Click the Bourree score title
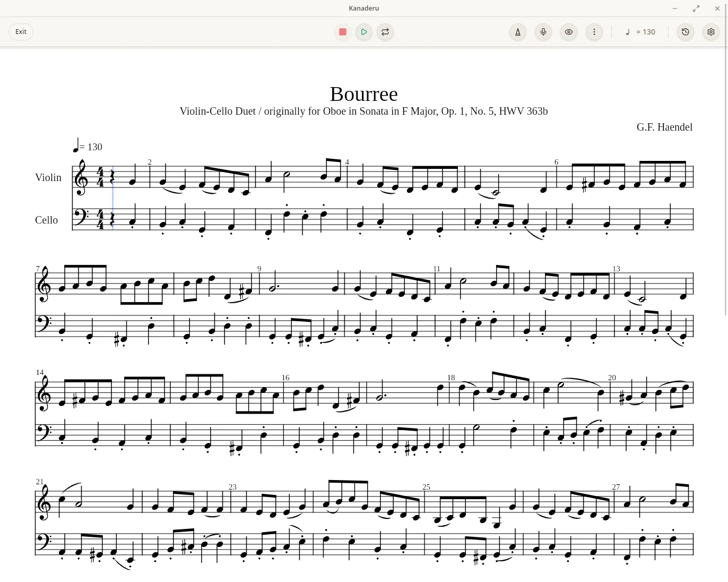The height and width of the screenshot is (582, 728). pyautogui.click(x=364, y=94)
